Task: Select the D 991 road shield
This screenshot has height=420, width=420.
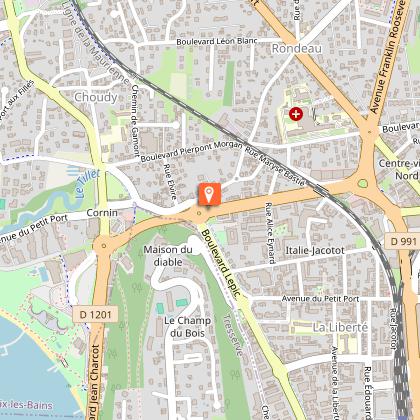Action: [403, 241]
